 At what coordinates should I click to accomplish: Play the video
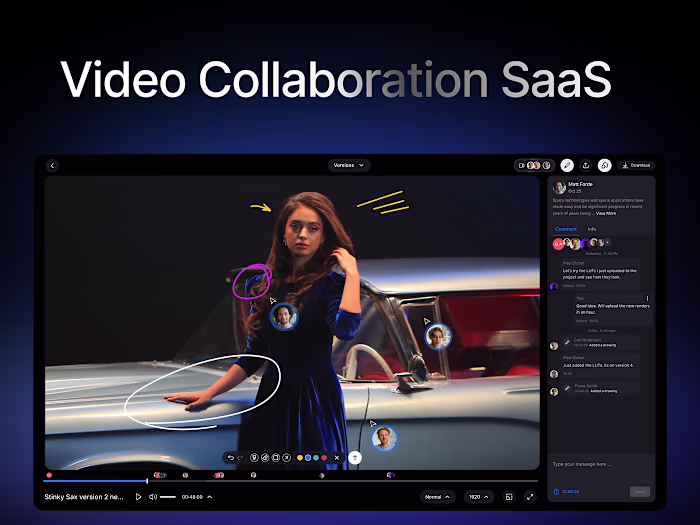pyautogui.click(x=138, y=497)
